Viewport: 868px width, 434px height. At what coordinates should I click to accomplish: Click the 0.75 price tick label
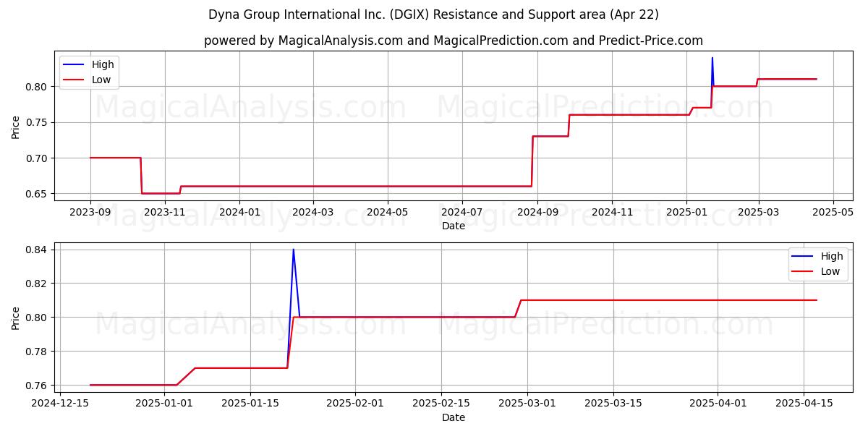tap(37, 122)
